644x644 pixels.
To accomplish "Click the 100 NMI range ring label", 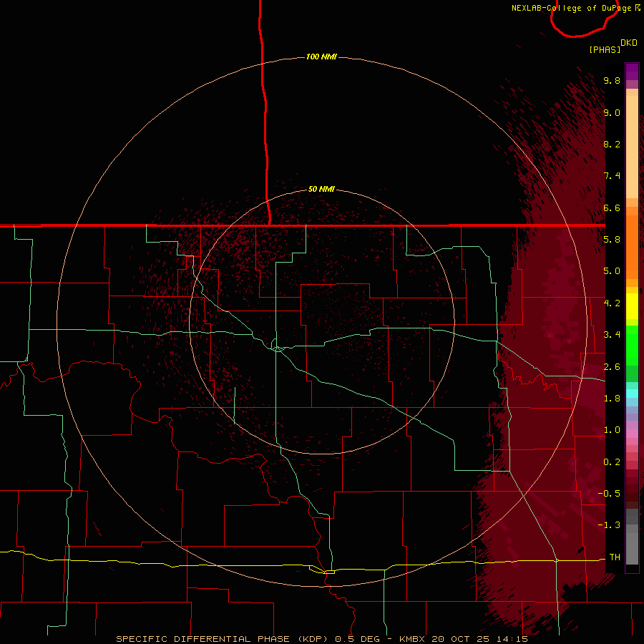I will click(321, 57).
